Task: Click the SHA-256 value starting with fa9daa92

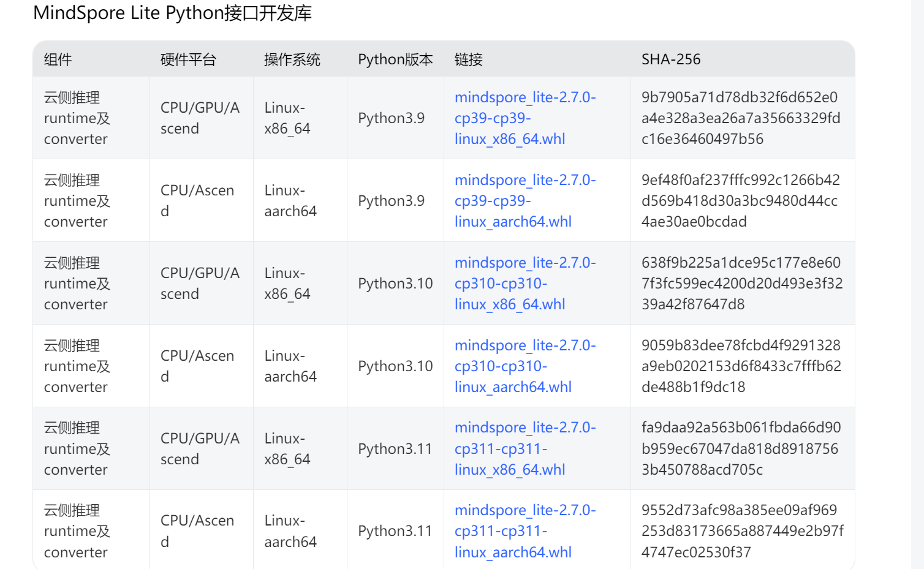Action: (x=742, y=448)
